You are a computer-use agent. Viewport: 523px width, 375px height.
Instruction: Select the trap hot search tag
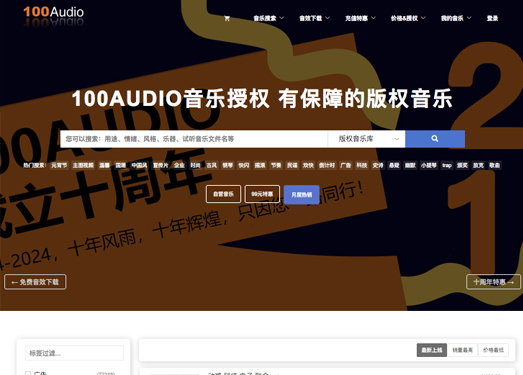coord(447,165)
